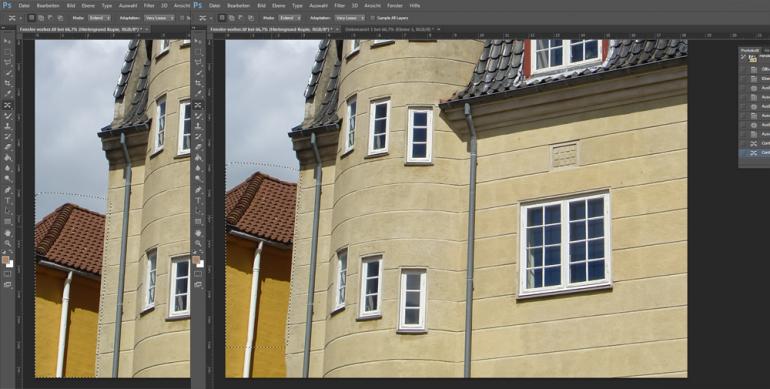The height and width of the screenshot is (389, 770).
Task: Open the Adaptation dropdown in left window
Action: pyautogui.click(x=160, y=18)
